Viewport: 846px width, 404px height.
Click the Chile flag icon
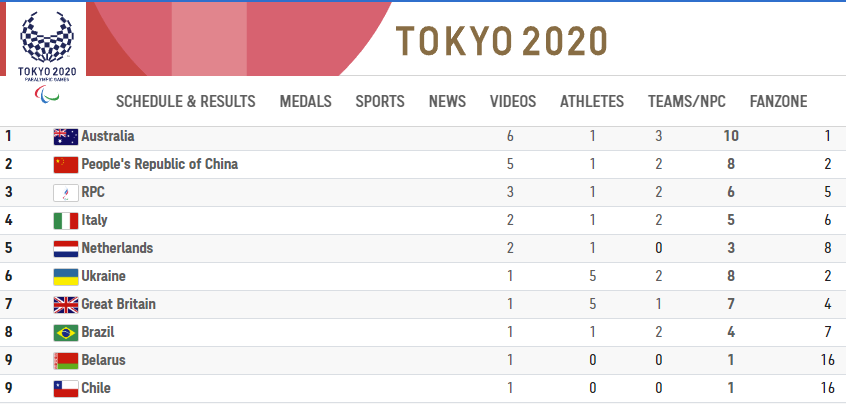click(x=66, y=389)
